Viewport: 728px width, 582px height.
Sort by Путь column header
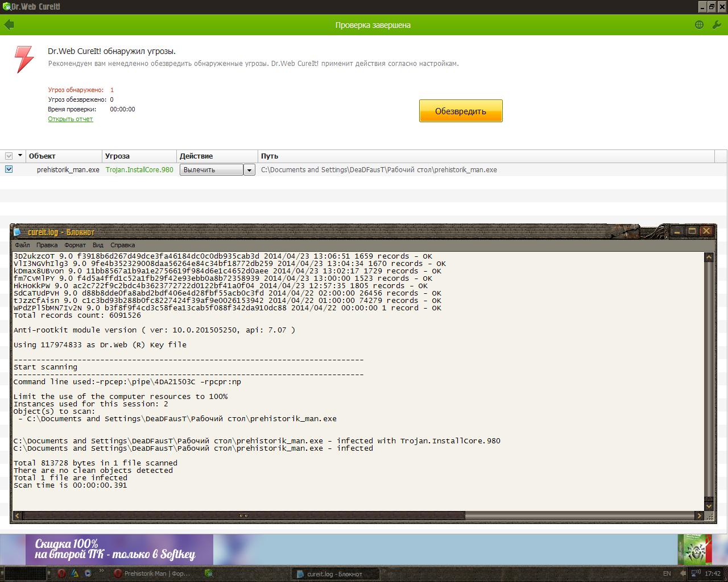point(486,156)
